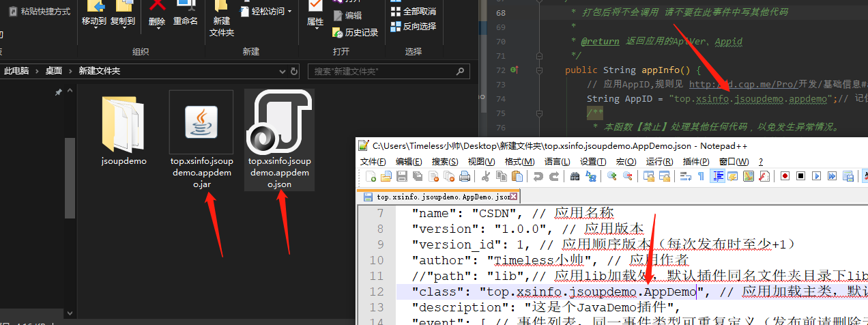The image size is (868, 325).
Task: Open Find with binoculars icon
Action: pyautogui.click(x=575, y=176)
